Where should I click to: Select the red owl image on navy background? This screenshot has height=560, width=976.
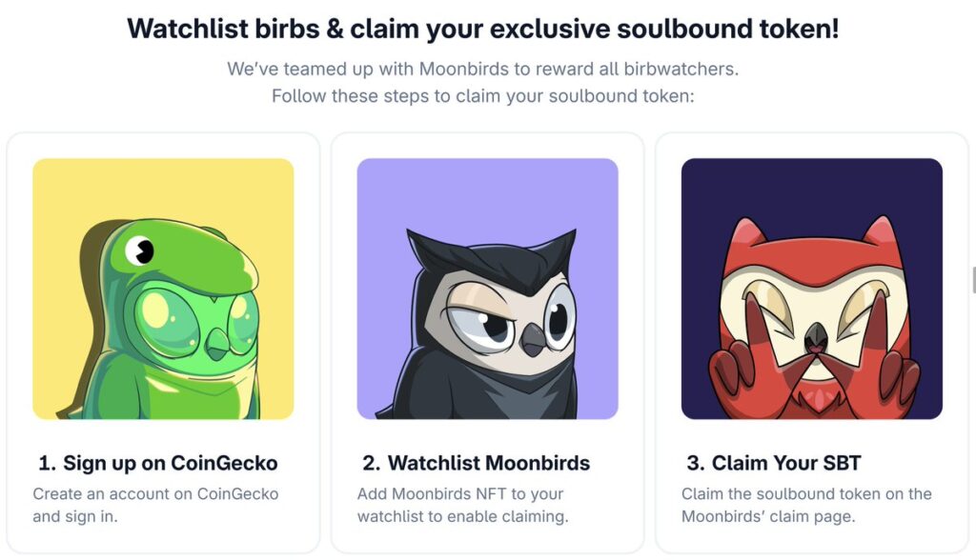811,289
